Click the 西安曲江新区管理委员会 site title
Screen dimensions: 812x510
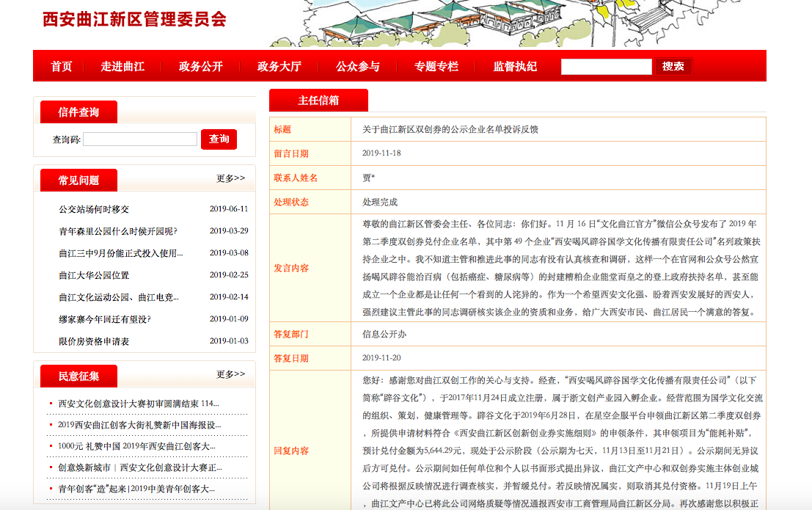[x=134, y=19]
